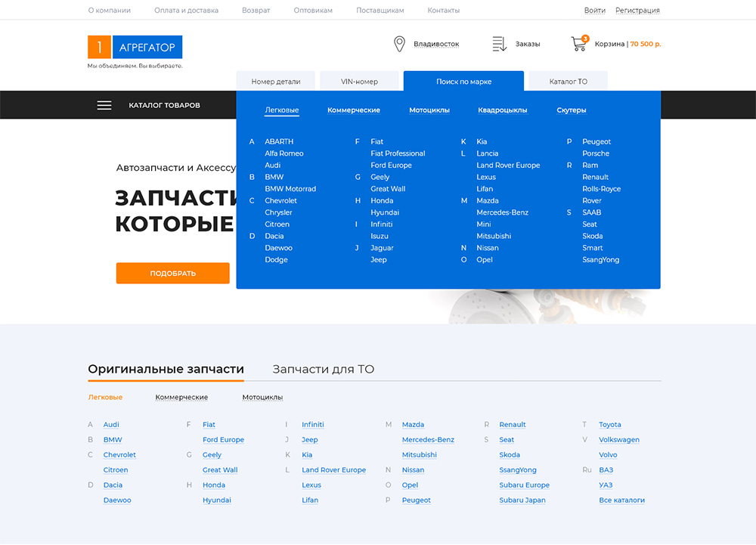
Task: Switch to the VIN-номер tab
Action: click(359, 82)
